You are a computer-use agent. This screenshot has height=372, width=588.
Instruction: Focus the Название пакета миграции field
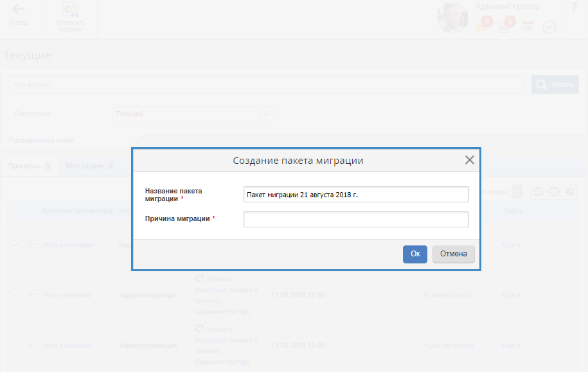(x=356, y=194)
